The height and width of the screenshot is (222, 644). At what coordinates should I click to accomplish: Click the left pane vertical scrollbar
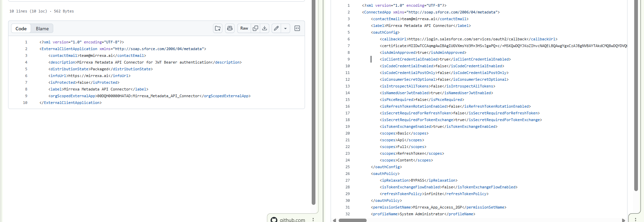313,102
